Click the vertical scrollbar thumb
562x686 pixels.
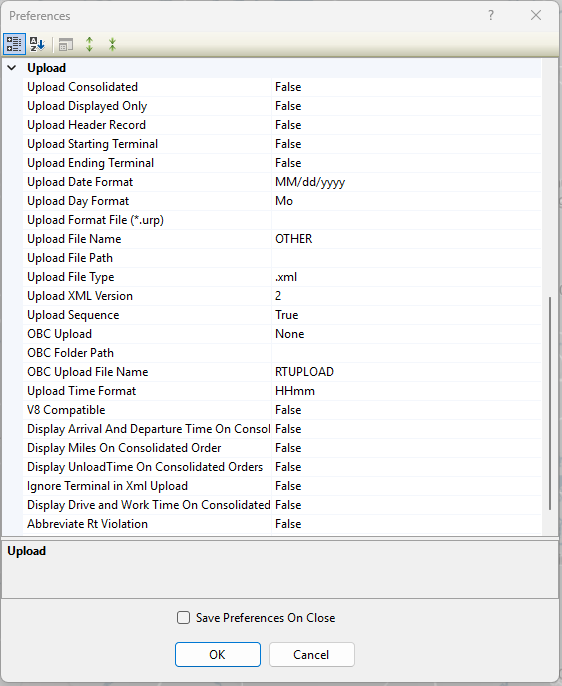tap(550, 403)
